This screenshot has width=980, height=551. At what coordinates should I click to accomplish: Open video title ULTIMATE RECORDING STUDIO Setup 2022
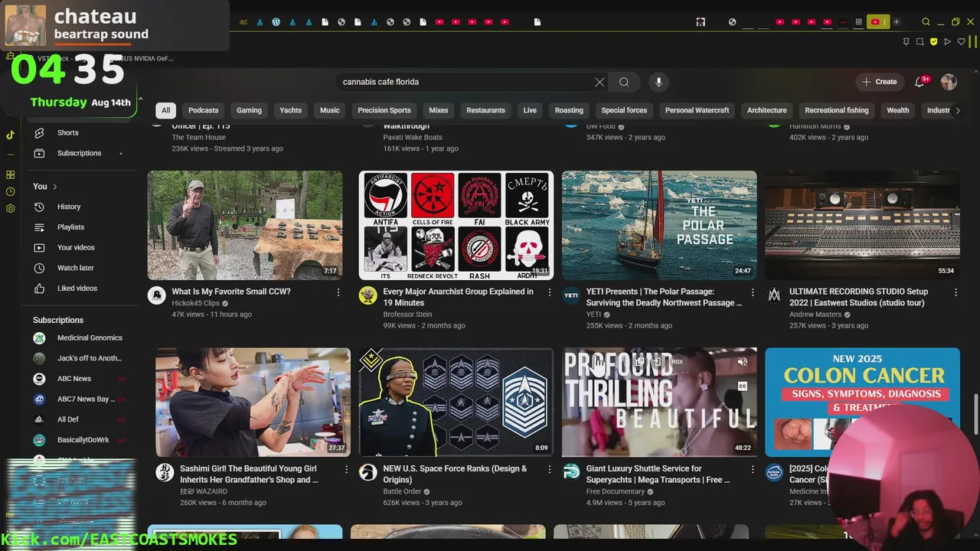[858, 297]
